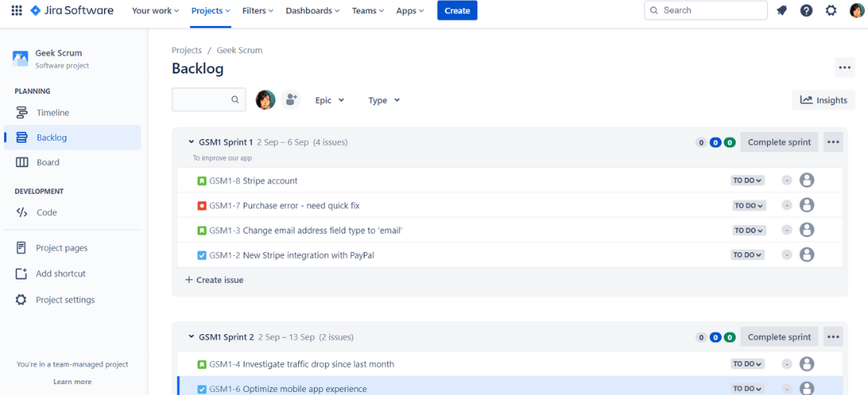Click the story icon of GSM1-3
The height and width of the screenshot is (395, 868).
(x=202, y=231)
